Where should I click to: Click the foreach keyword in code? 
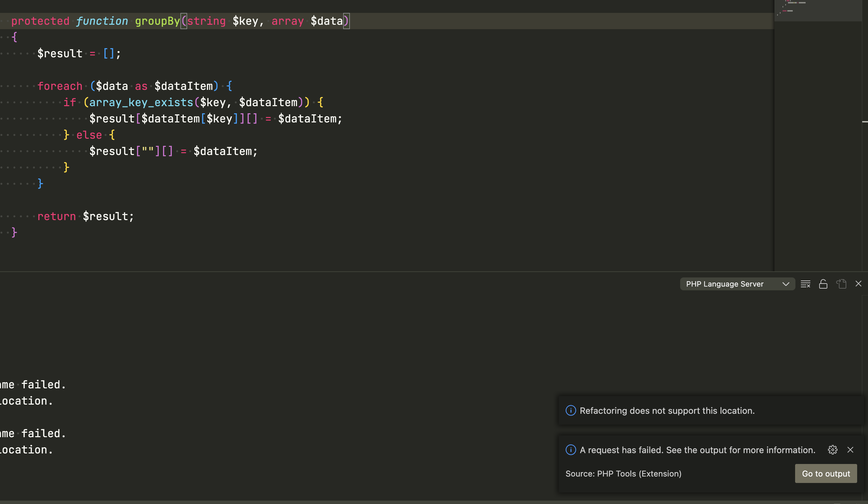pyautogui.click(x=60, y=86)
